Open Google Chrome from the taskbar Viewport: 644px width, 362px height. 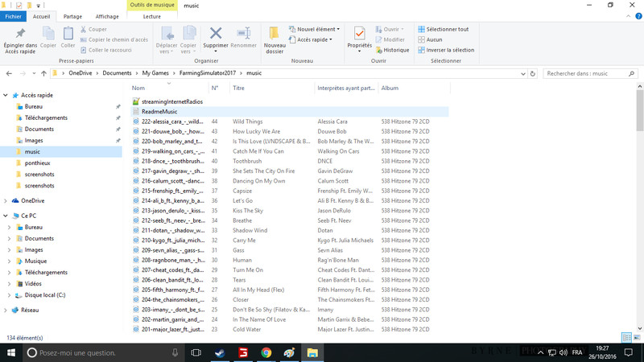[266, 352]
